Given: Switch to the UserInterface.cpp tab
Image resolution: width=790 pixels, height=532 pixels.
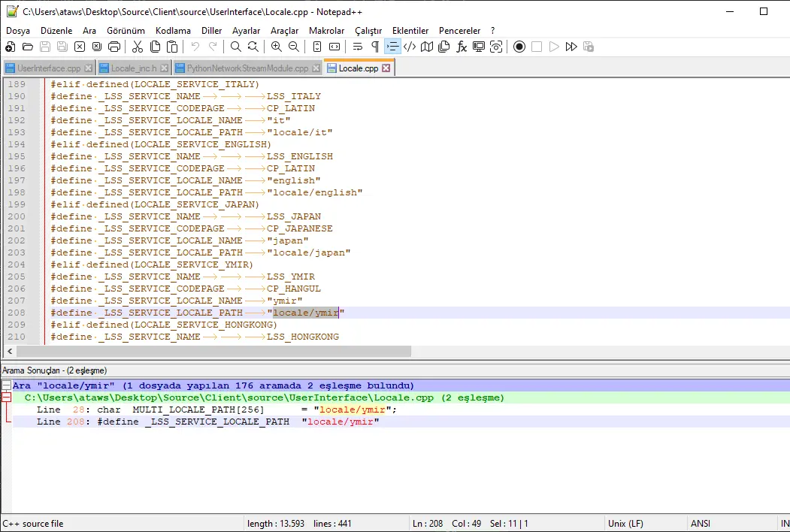Looking at the screenshot, I should (x=49, y=68).
